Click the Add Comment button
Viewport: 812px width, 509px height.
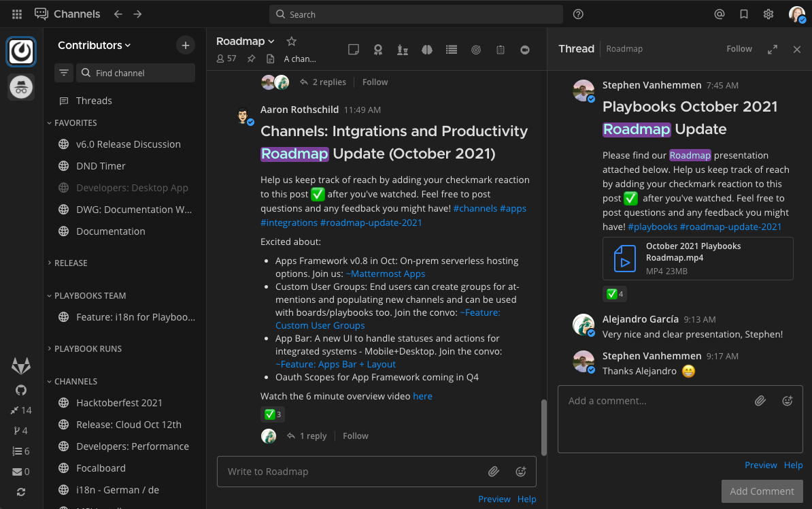pyautogui.click(x=762, y=491)
